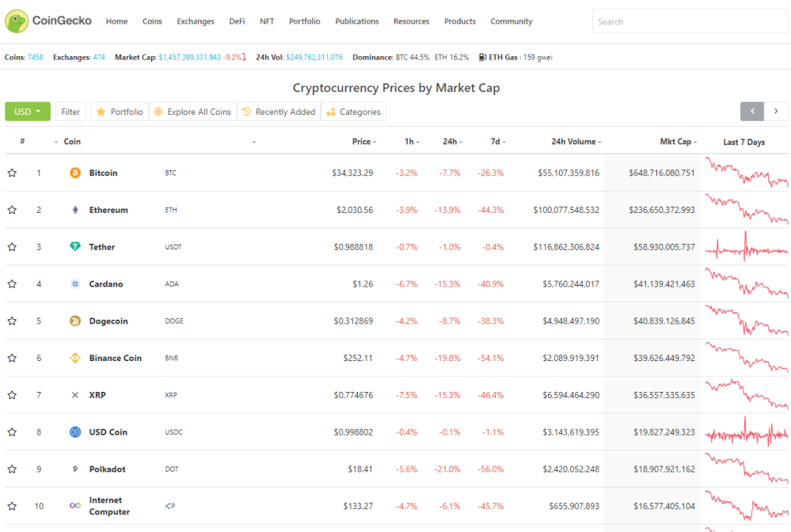Open the Home menu item

[116, 21]
